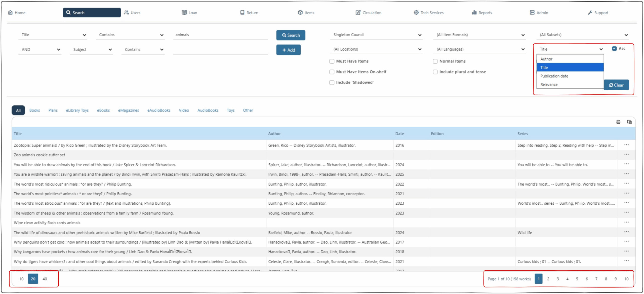The height and width of the screenshot is (294, 644).
Task: Open Tech Services gear icon
Action: tap(416, 13)
